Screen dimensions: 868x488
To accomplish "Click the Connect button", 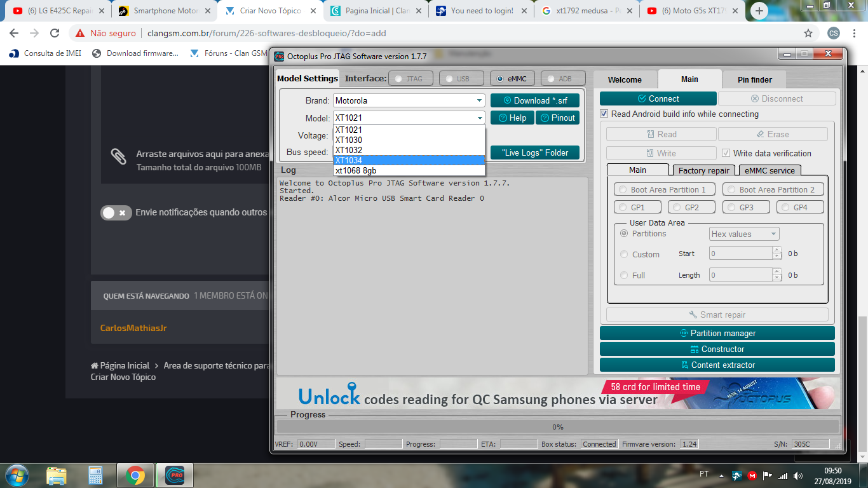I will coord(658,98).
